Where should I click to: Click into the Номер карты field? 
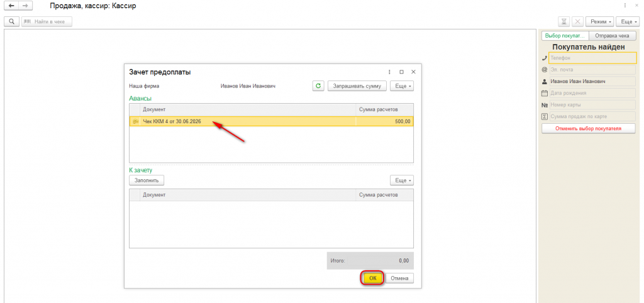592,105
